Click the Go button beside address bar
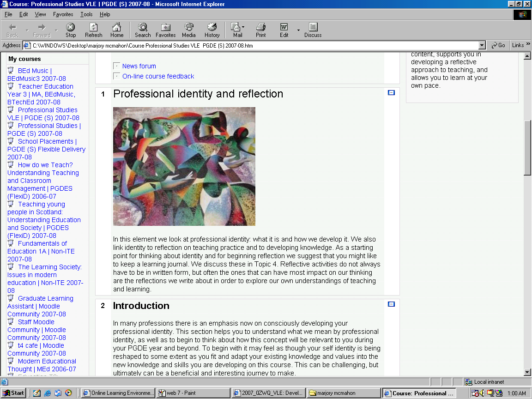The width and height of the screenshot is (532, 399). [x=498, y=45]
